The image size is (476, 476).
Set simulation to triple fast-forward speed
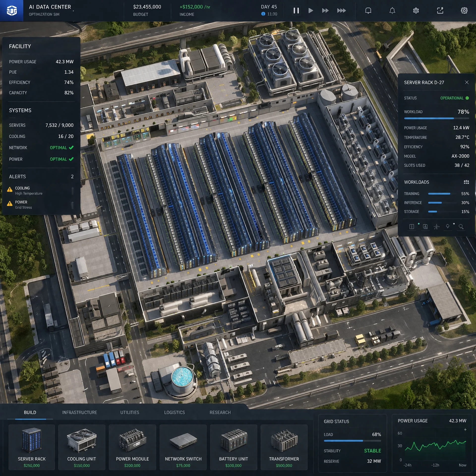[341, 10]
